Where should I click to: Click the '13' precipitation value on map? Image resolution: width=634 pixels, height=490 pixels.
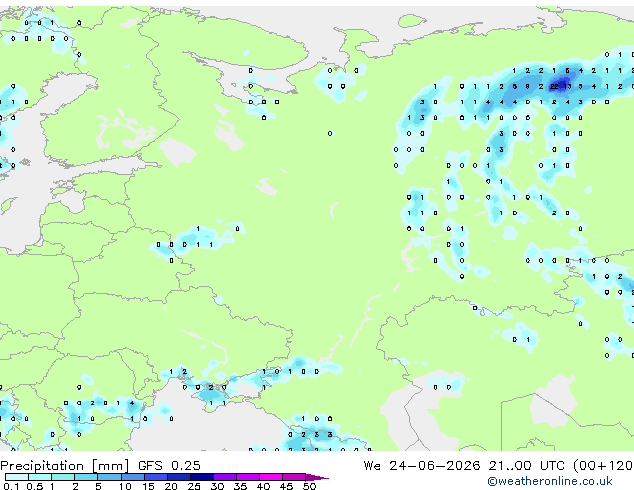click(x=567, y=87)
